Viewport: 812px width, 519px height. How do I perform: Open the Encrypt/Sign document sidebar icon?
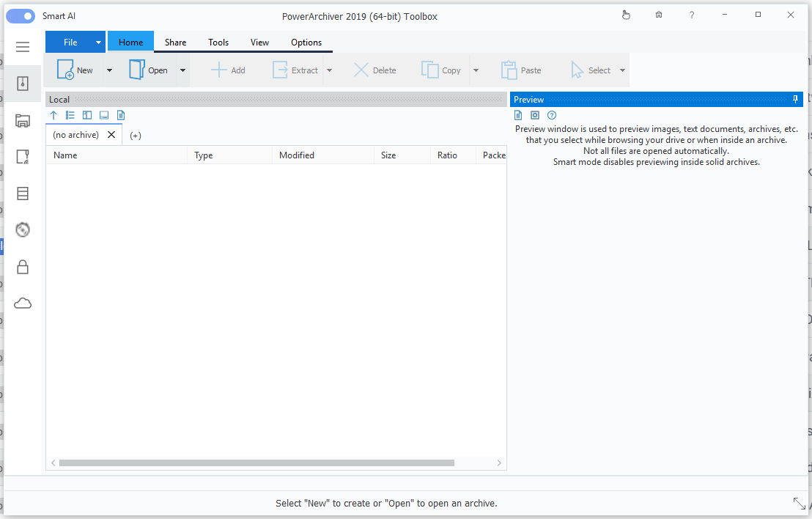click(x=22, y=157)
